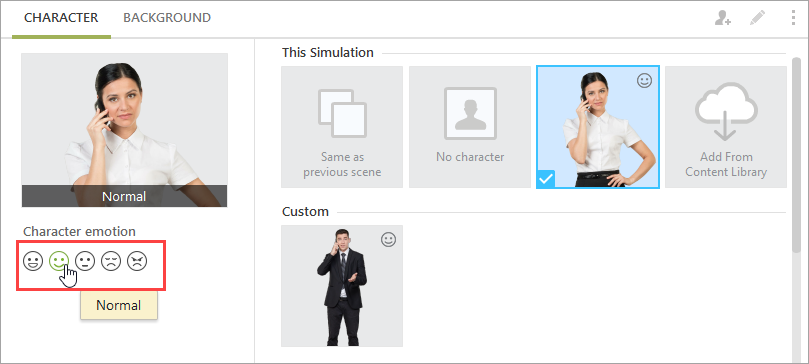Click smiley icon on businessman tile
Viewport: 809px width, 364px height.
click(x=389, y=239)
